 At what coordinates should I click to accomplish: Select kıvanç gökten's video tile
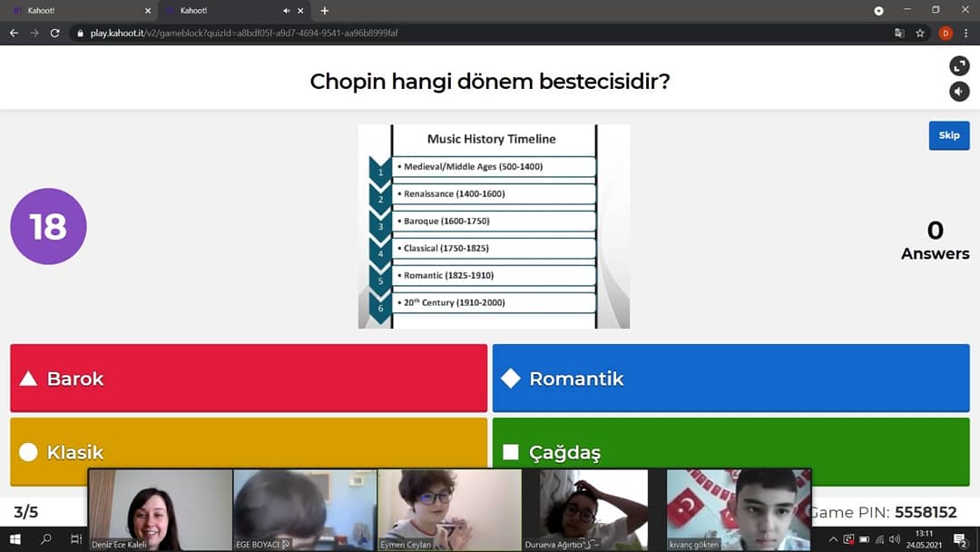point(738,509)
